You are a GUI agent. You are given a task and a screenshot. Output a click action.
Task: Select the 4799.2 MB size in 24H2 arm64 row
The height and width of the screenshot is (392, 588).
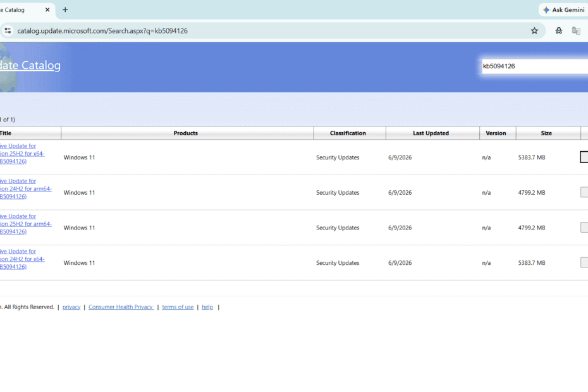pyautogui.click(x=532, y=193)
